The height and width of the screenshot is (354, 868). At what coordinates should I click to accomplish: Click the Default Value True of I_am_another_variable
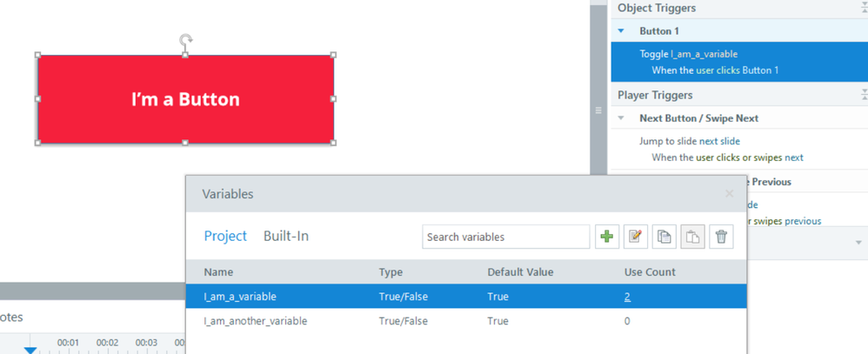pyautogui.click(x=497, y=321)
